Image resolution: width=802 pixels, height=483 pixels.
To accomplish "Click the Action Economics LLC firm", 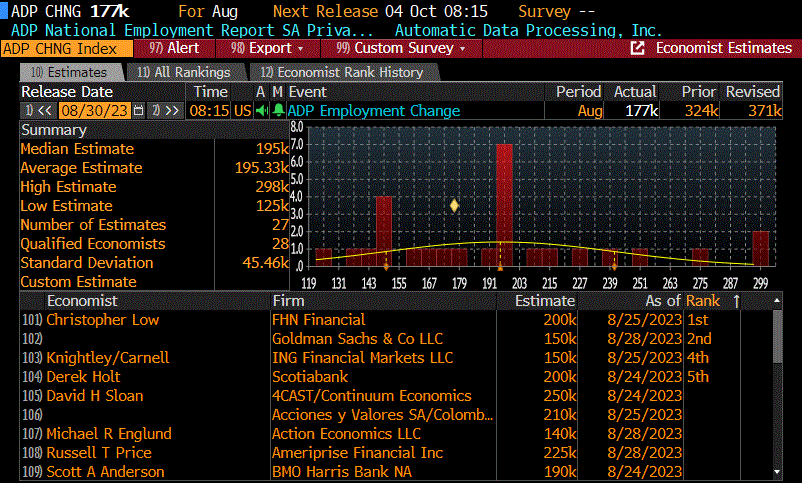I will coord(346,434).
